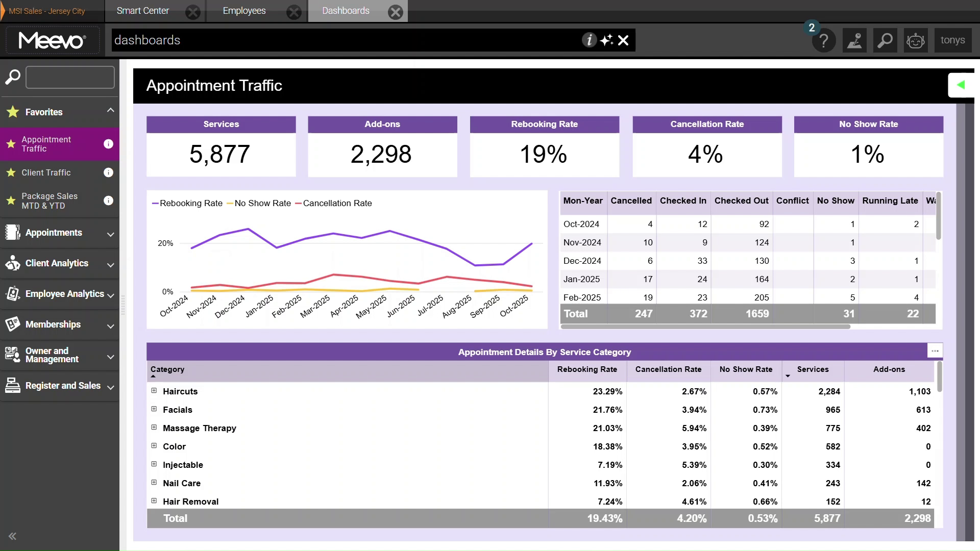Screen dimensions: 980x551
Task: Toggle the green arrow panel on right edge
Action: 962,85
